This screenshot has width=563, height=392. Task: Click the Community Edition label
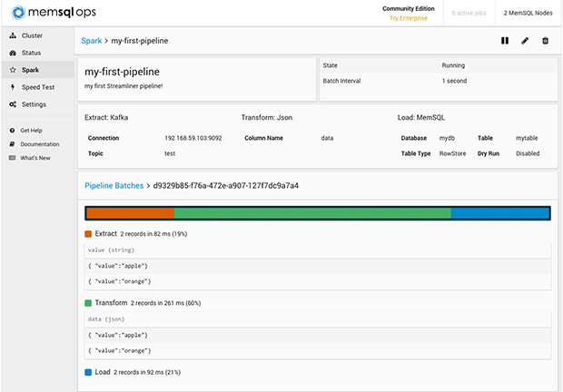point(409,8)
